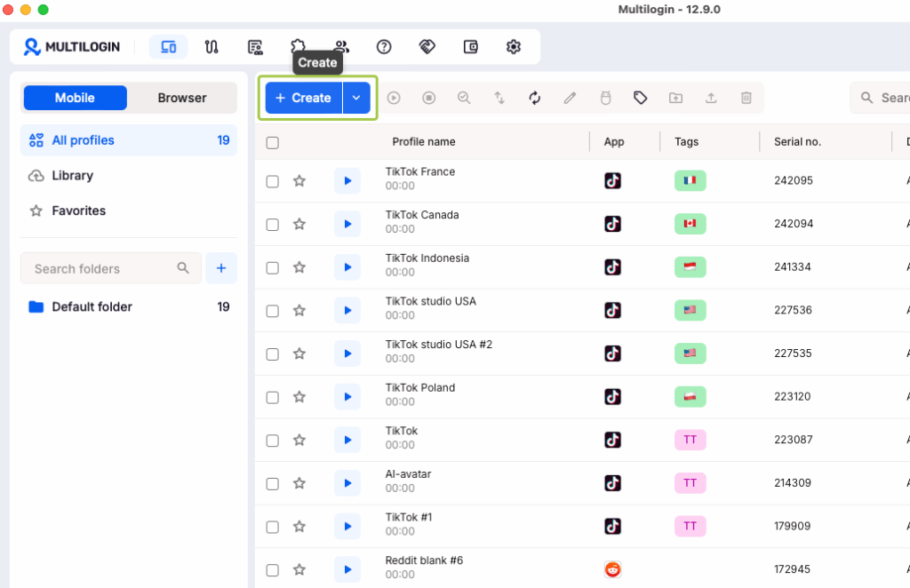This screenshot has width=910, height=588.
Task: Sort by App column header
Action: (614, 142)
